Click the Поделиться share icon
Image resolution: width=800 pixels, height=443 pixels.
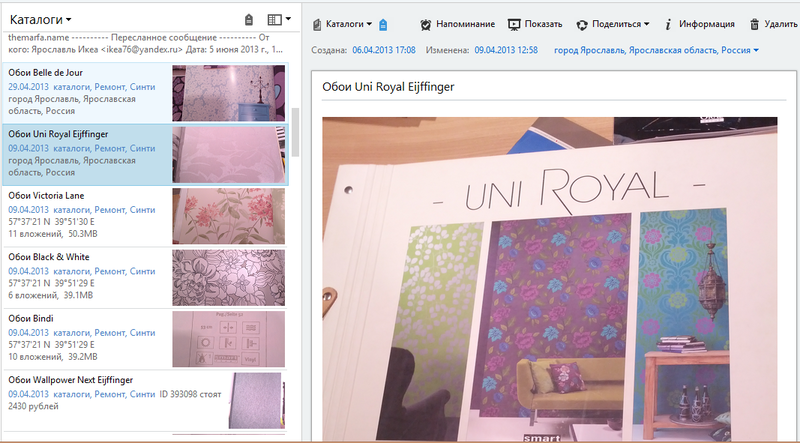tap(582, 24)
